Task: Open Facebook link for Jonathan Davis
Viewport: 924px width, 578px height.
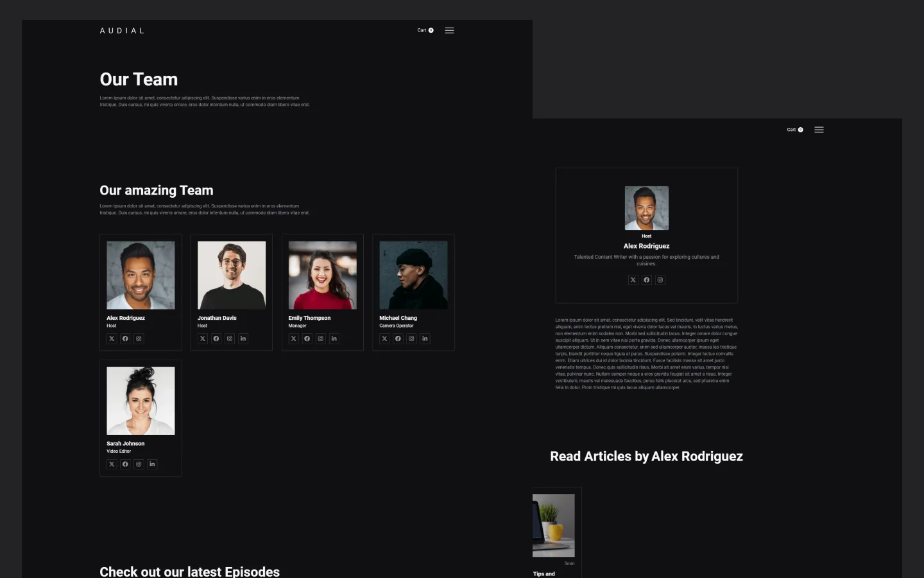Action: 216,338
